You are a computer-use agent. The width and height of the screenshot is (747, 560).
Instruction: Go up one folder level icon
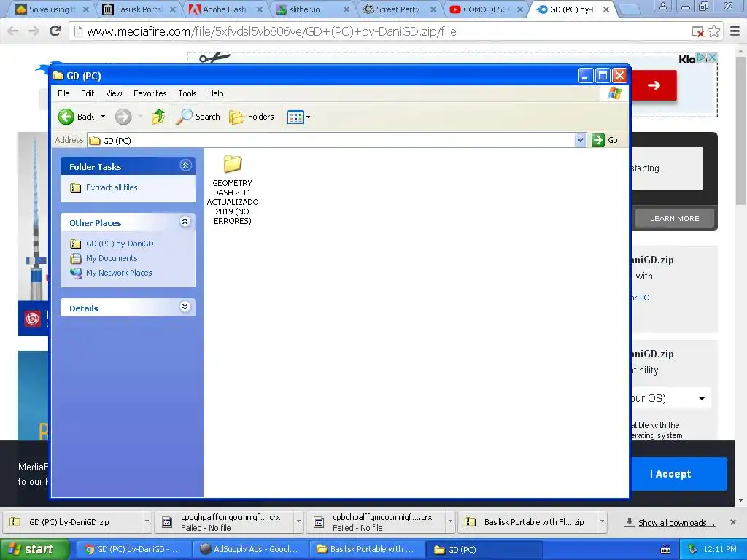pos(158,117)
